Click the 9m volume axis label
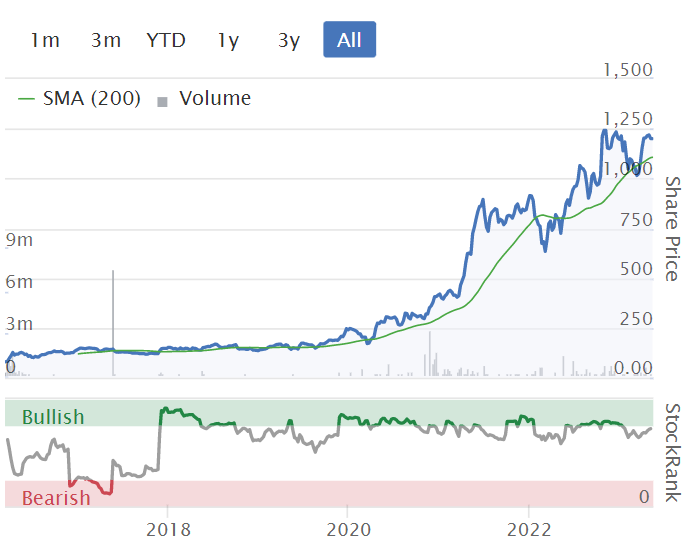This screenshot has width=688, height=538. click(x=19, y=240)
